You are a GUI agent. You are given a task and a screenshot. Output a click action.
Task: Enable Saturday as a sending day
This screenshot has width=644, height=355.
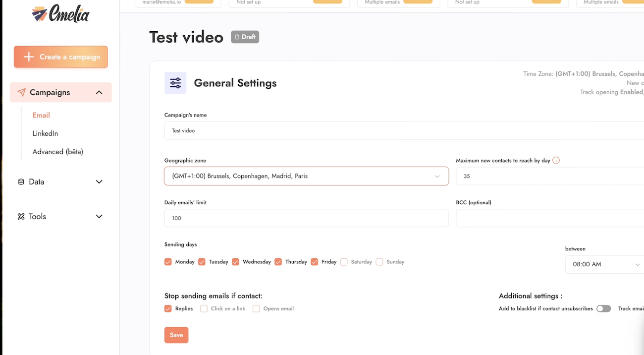pyautogui.click(x=344, y=262)
